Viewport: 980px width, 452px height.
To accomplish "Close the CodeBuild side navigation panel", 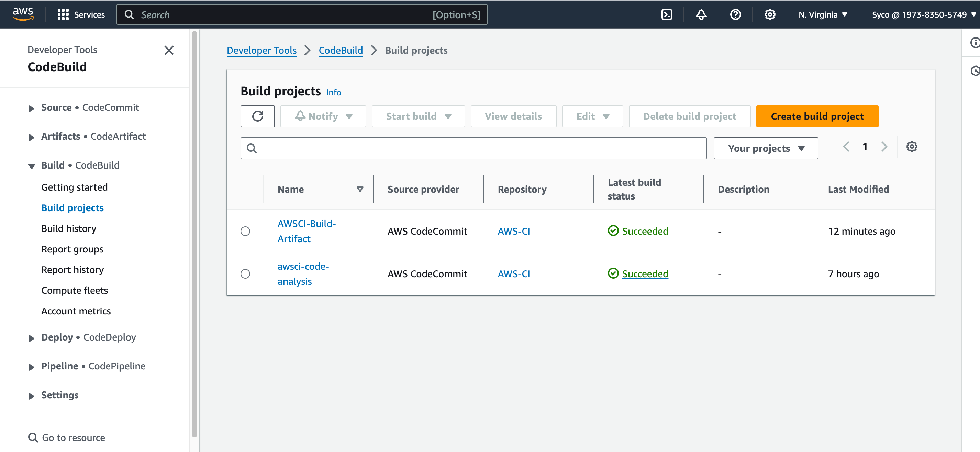I will tap(169, 50).
